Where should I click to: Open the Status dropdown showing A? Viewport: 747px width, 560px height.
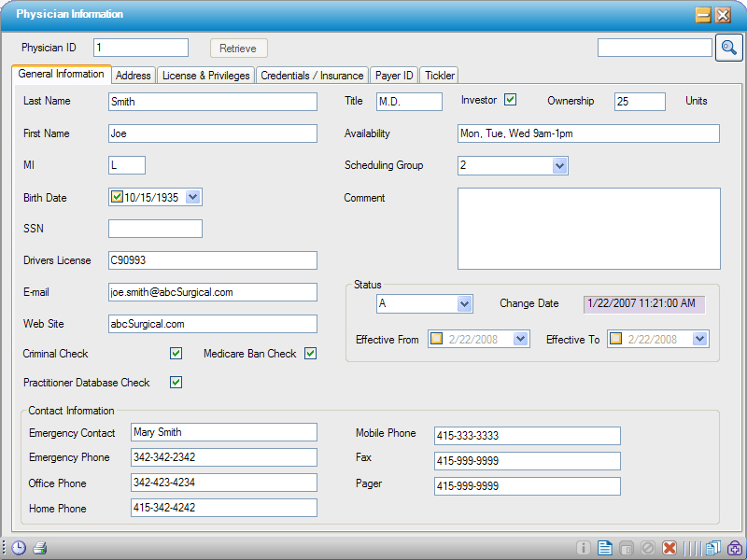(465, 304)
